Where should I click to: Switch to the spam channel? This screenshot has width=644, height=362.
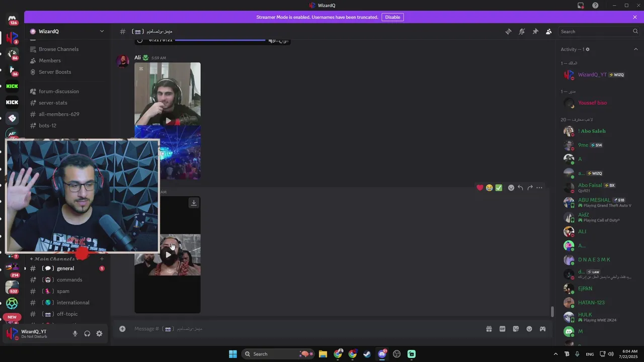click(63, 291)
